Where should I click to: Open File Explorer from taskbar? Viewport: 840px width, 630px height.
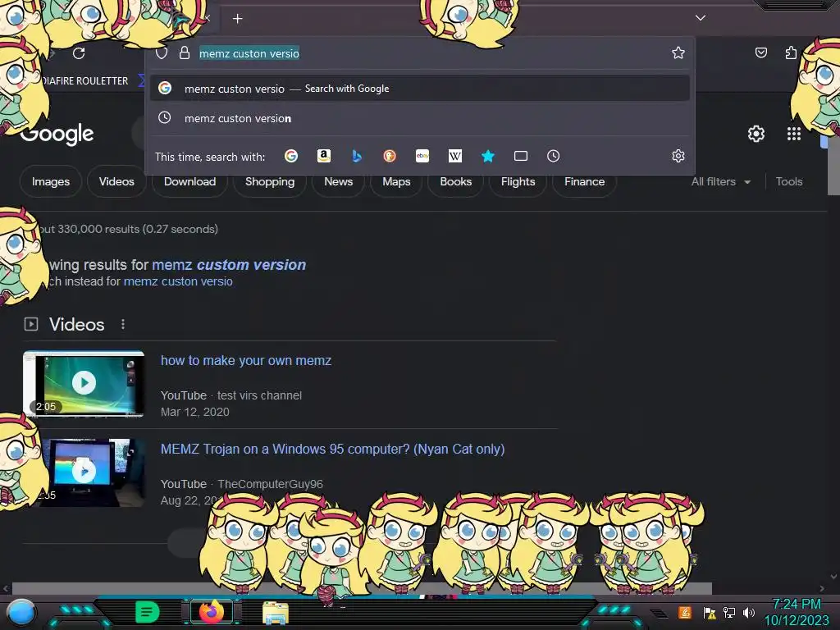click(x=276, y=613)
